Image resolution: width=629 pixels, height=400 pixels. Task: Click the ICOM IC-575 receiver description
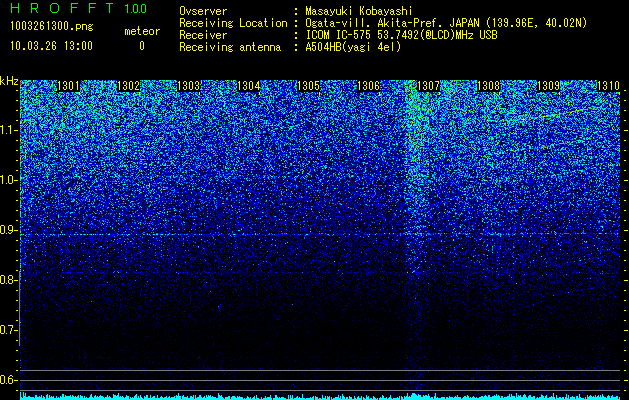point(401,35)
